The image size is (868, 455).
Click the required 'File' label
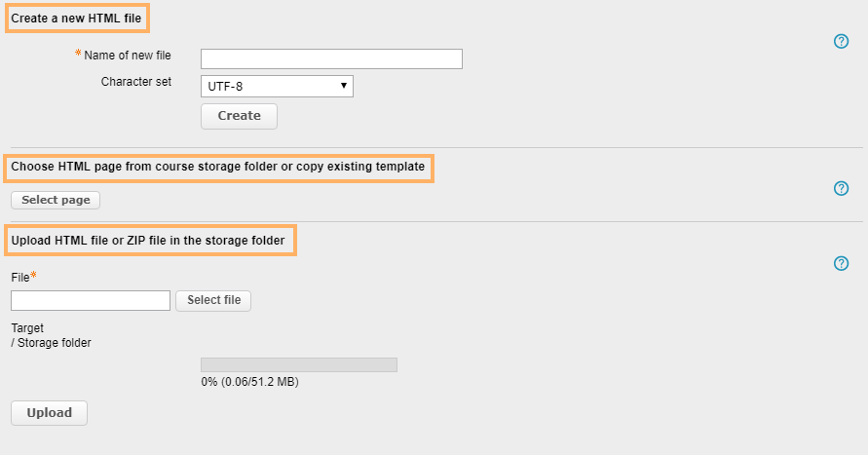21,278
